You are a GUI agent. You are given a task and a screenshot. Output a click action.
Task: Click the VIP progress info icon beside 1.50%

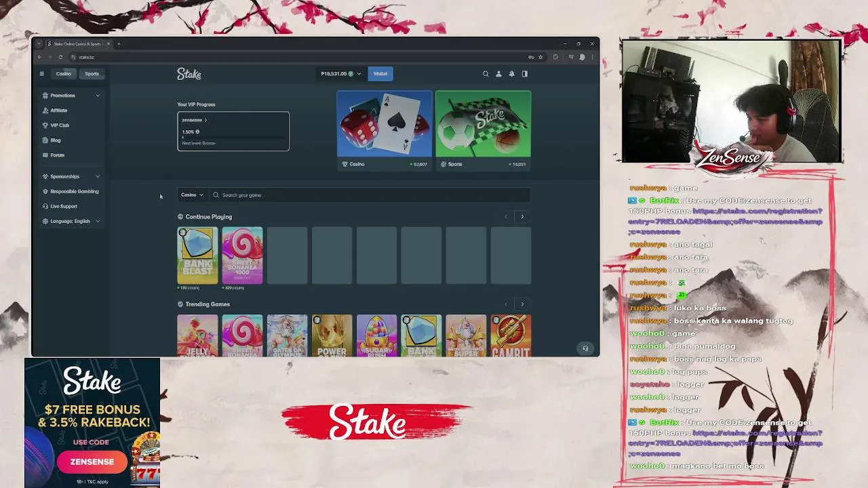(x=197, y=132)
